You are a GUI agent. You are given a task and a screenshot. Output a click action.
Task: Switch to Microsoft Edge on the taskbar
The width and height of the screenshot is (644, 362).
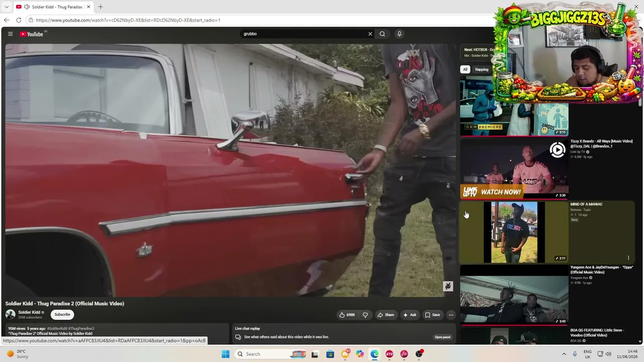click(375, 354)
